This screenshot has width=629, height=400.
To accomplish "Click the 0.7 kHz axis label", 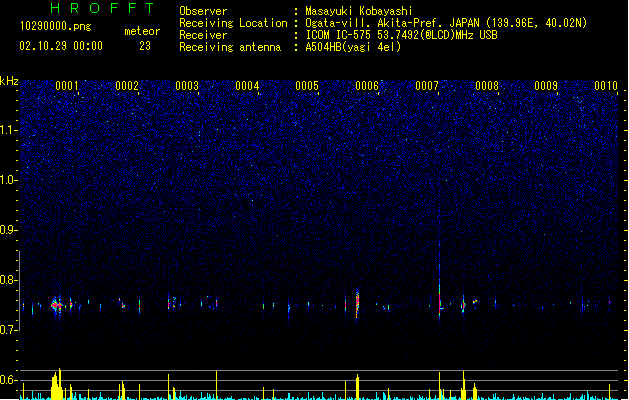I will [x=8, y=330].
